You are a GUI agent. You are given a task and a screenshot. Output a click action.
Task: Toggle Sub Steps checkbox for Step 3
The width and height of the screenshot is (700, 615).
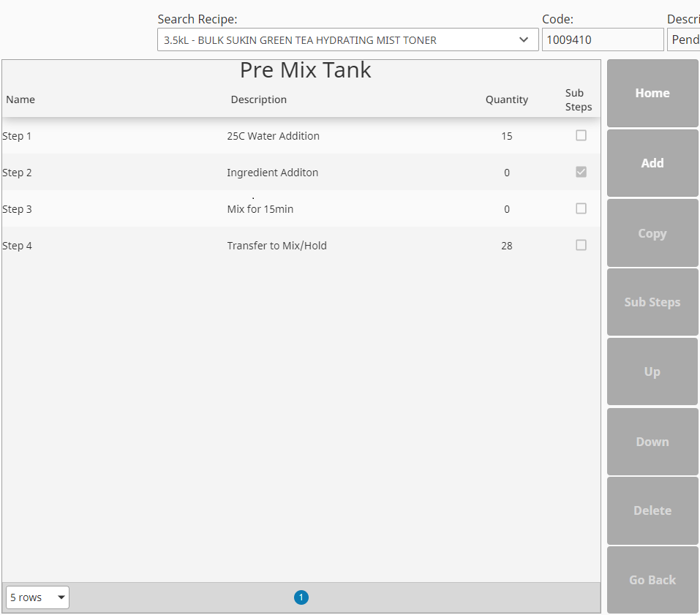[x=581, y=208]
